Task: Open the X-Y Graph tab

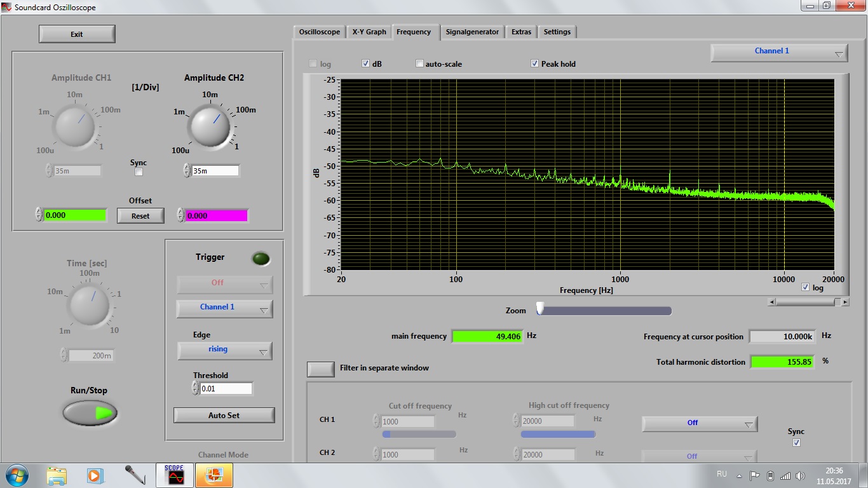Action: click(369, 32)
